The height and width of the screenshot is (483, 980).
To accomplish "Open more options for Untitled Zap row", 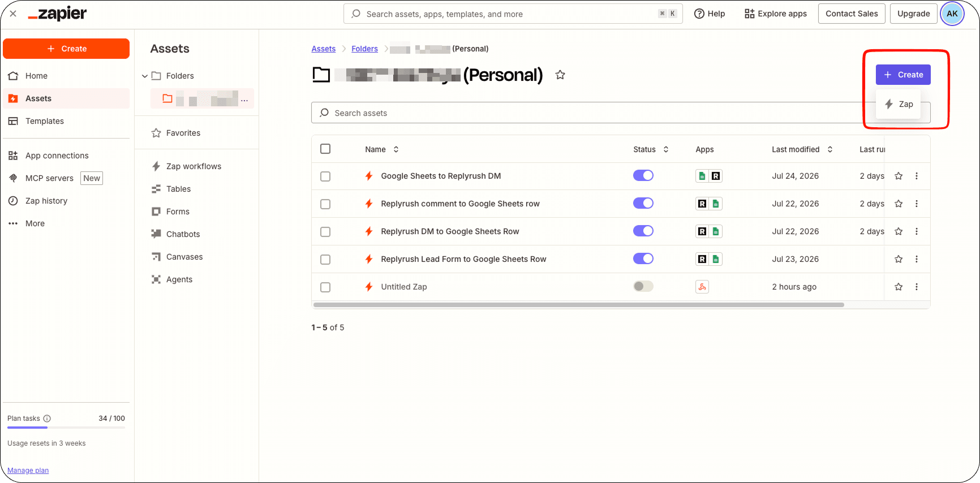I will click(x=917, y=287).
